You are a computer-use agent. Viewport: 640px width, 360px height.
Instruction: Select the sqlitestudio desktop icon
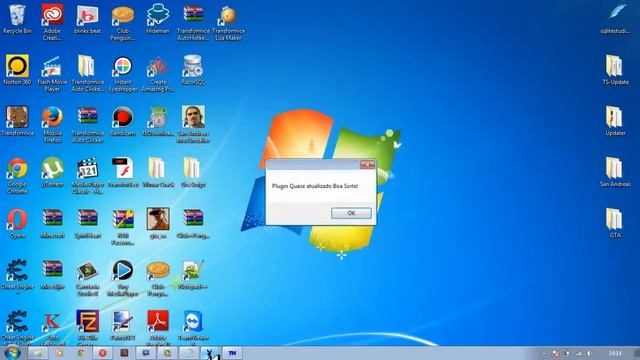point(616,20)
